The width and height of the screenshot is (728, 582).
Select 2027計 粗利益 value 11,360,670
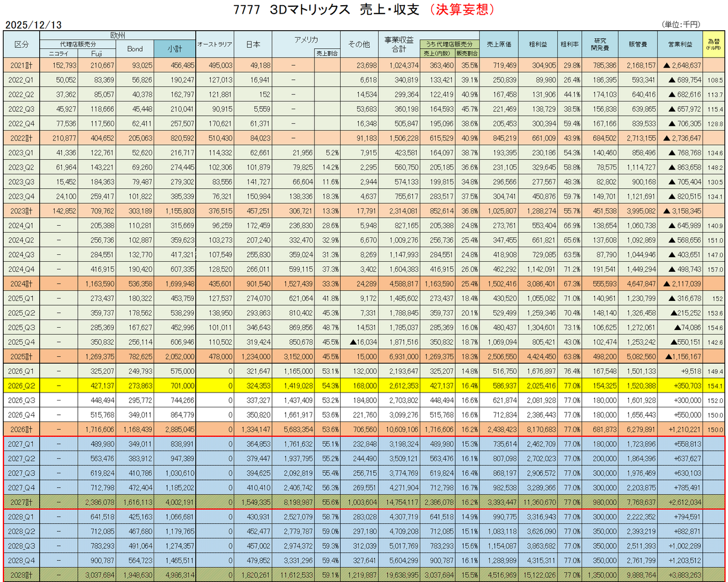[539, 502]
